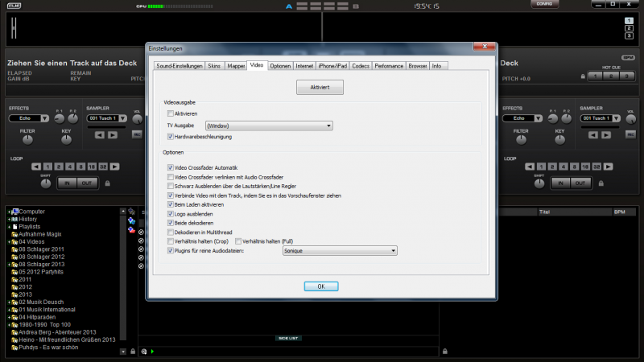The height and width of the screenshot is (362, 644).
Task: Click right deck loop OUT button
Action: click(x=580, y=183)
